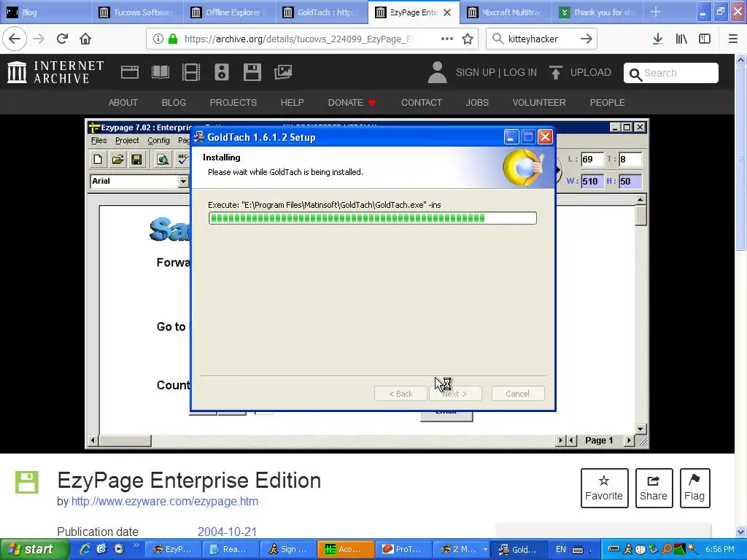Open a new browser tab with plus
Viewport: 747px width, 560px height.
click(656, 12)
